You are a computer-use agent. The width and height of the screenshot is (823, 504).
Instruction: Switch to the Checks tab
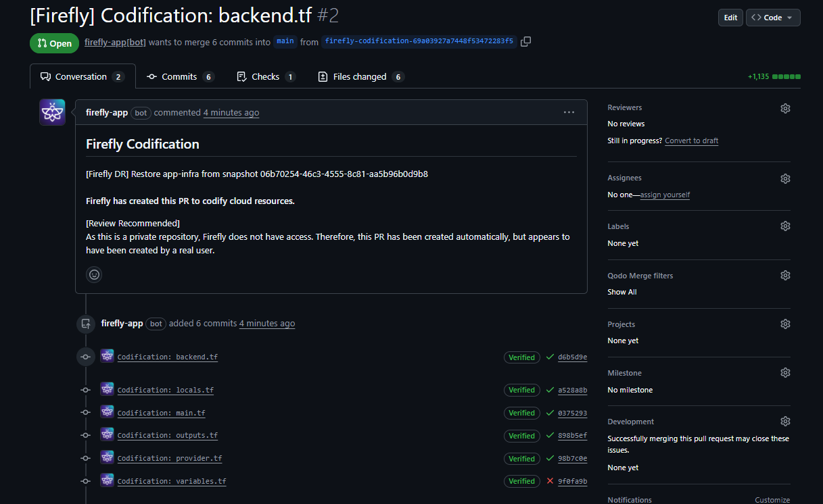266,76
